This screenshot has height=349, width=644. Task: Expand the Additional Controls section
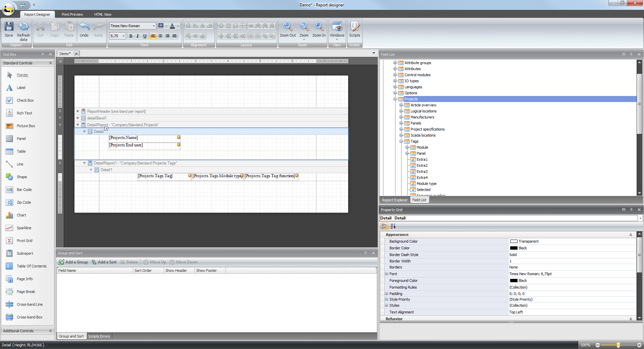[51, 331]
